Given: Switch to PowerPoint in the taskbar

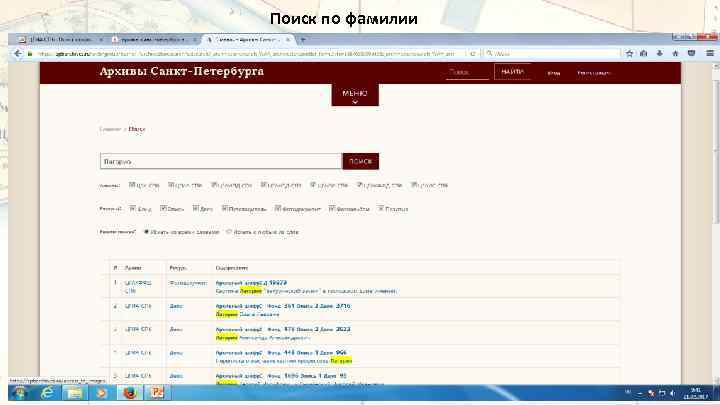Looking at the screenshot, I should click(x=157, y=393).
